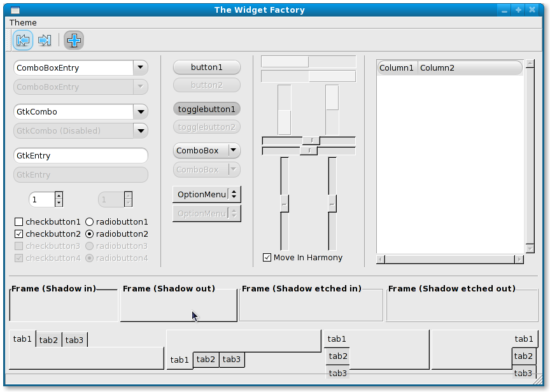Expand the GtkCombo dropdown arrow
Image resolution: width=550 pixels, height=392 pixels.
click(140, 111)
